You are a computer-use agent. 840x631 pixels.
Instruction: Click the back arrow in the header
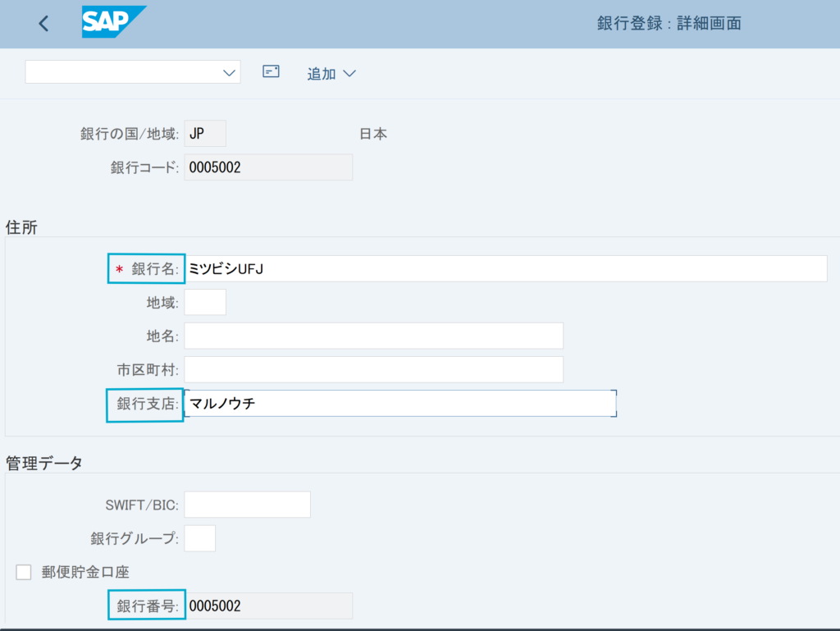coord(43,24)
